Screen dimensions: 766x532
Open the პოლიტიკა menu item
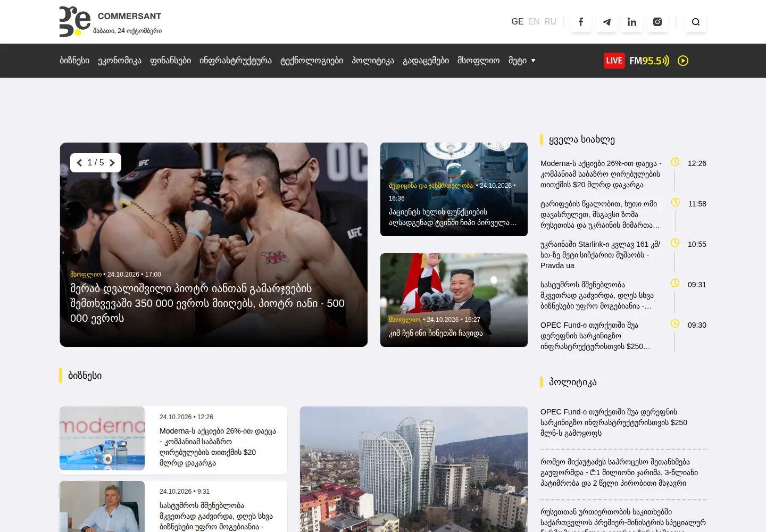(x=373, y=61)
